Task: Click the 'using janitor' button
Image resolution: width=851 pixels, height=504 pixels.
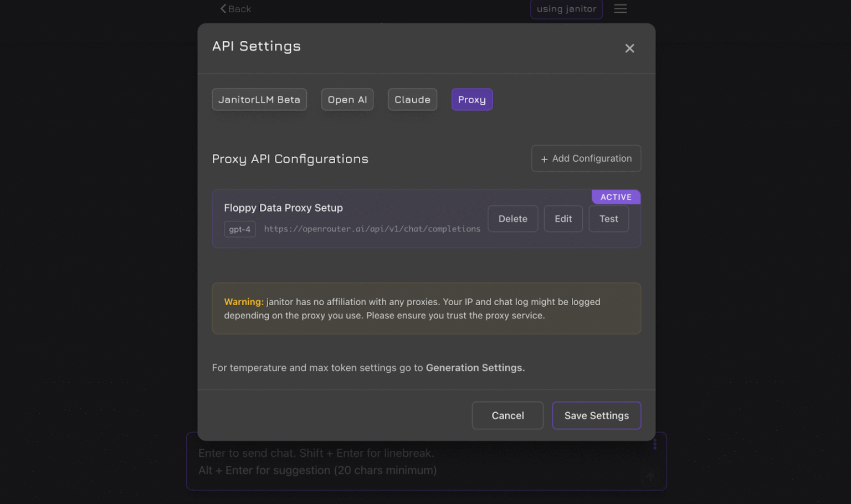Action: click(x=566, y=8)
